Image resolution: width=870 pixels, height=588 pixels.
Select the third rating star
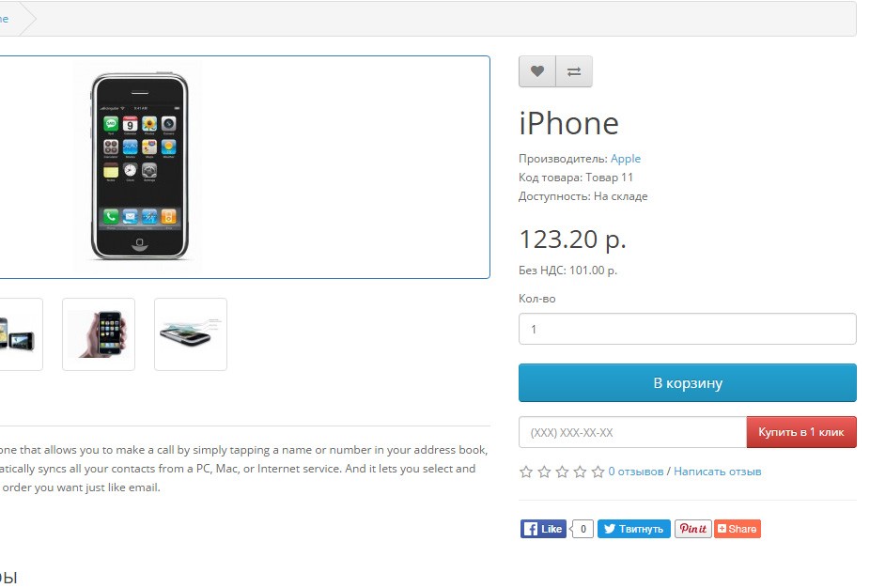pos(562,472)
